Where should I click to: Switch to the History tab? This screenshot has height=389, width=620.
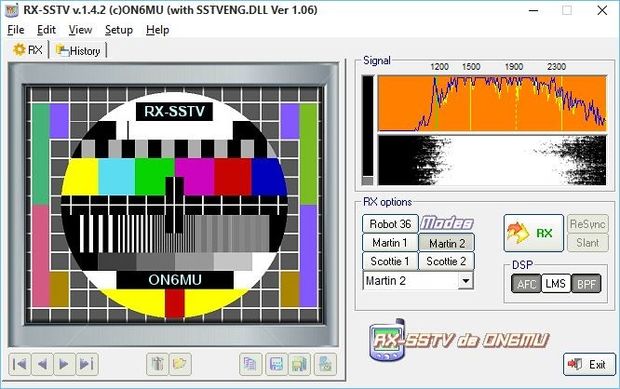coord(78,51)
